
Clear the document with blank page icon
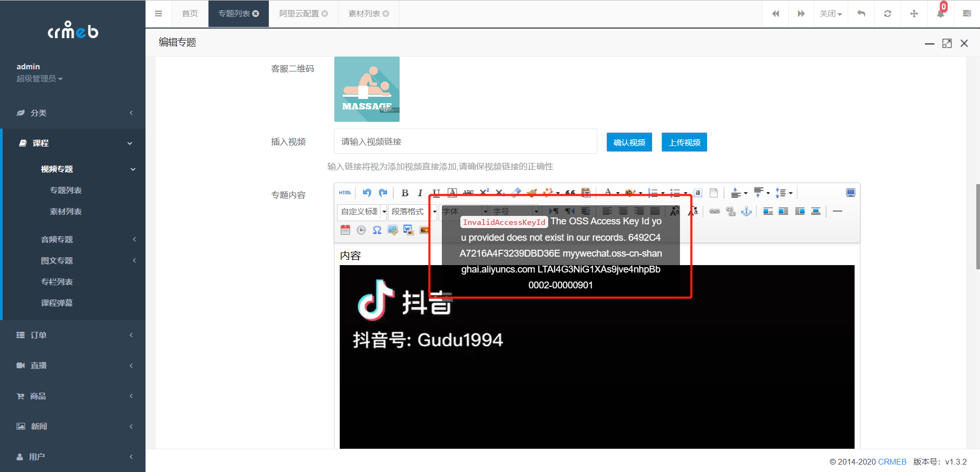point(714,193)
